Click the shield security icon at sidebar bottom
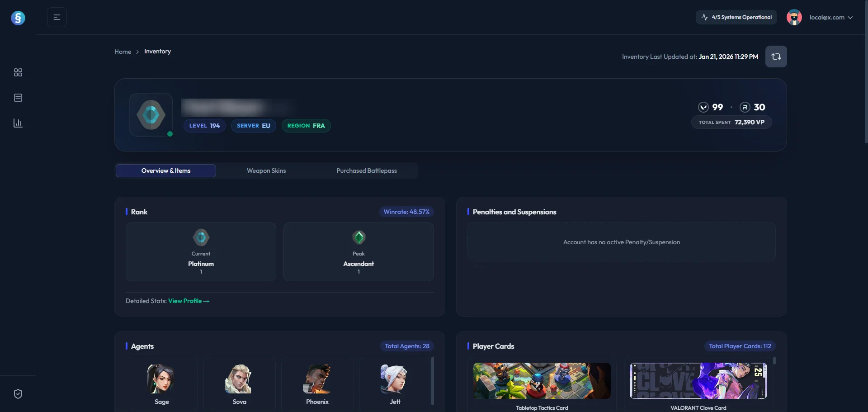Image resolution: width=868 pixels, height=412 pixels. click(x=18, y=393)
